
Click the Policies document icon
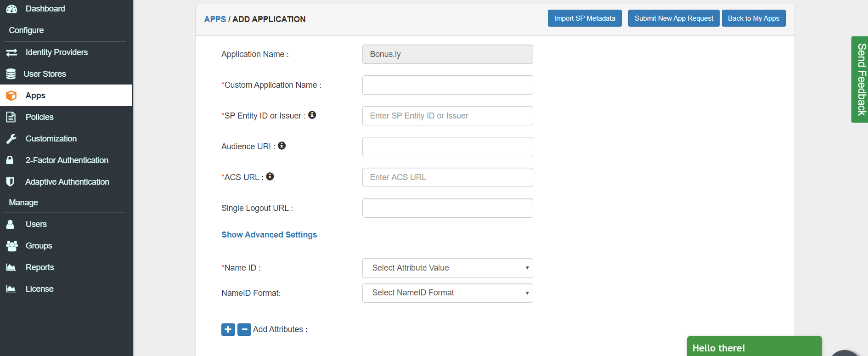pyautogui.click(x=11, y=117)
